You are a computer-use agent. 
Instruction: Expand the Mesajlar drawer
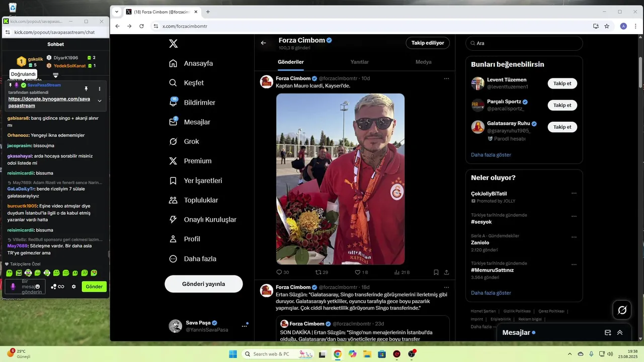pyautogui.click(x=620, y=333)
